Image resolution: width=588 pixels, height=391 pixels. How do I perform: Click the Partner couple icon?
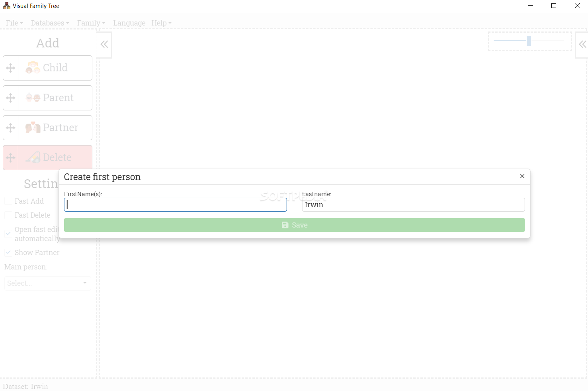33,128
